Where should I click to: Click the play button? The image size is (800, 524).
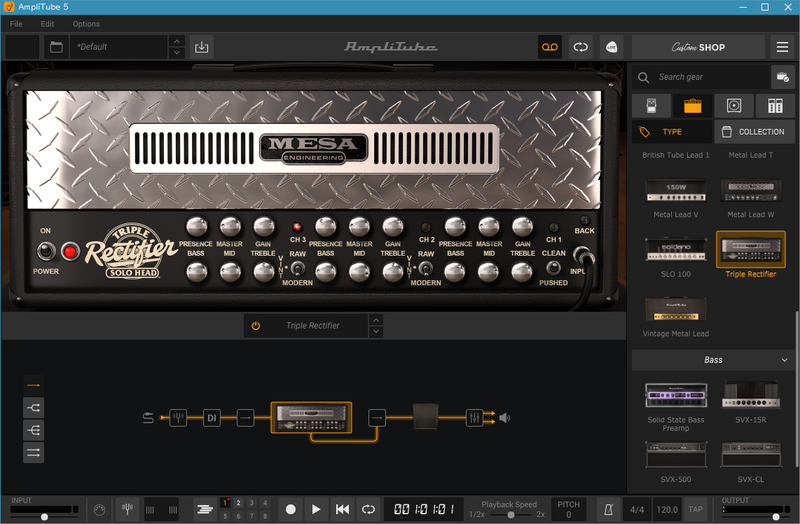pyautogui.click(x=316, y=509)
